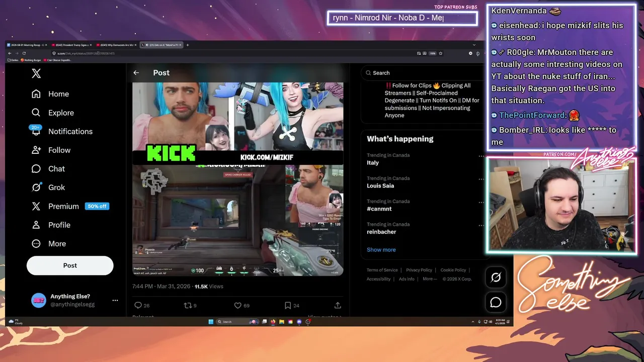644x362 pixels.
Task: Click the 11.5K Views count
Action: click(x=209, y=286)
